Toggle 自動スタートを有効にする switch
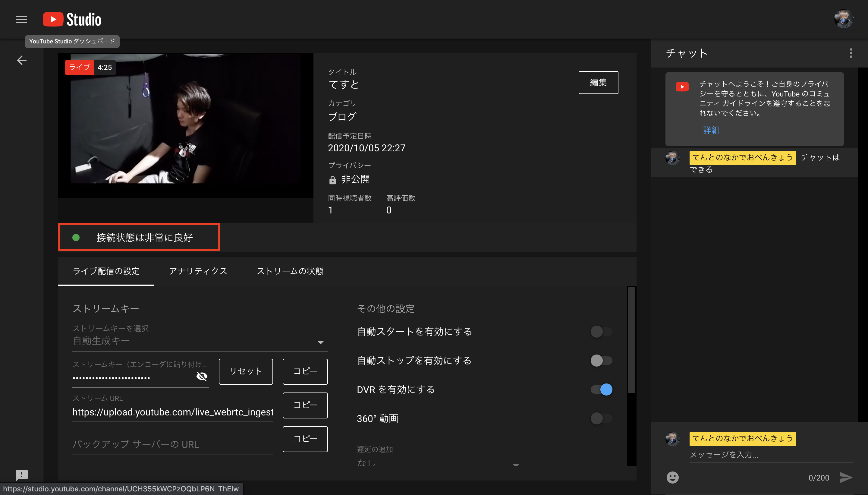The image size is (868, 495). click(601, 332)
